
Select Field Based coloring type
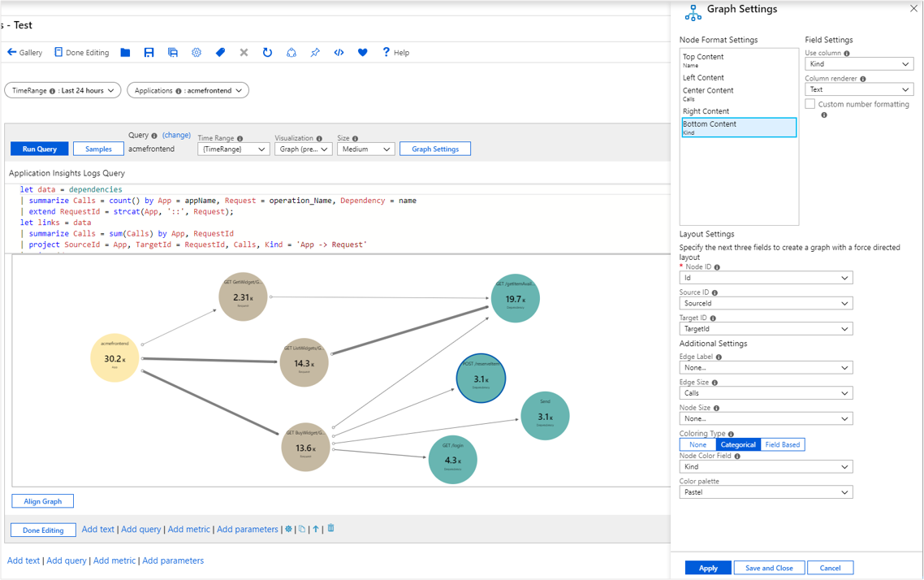tap(782, 444)
